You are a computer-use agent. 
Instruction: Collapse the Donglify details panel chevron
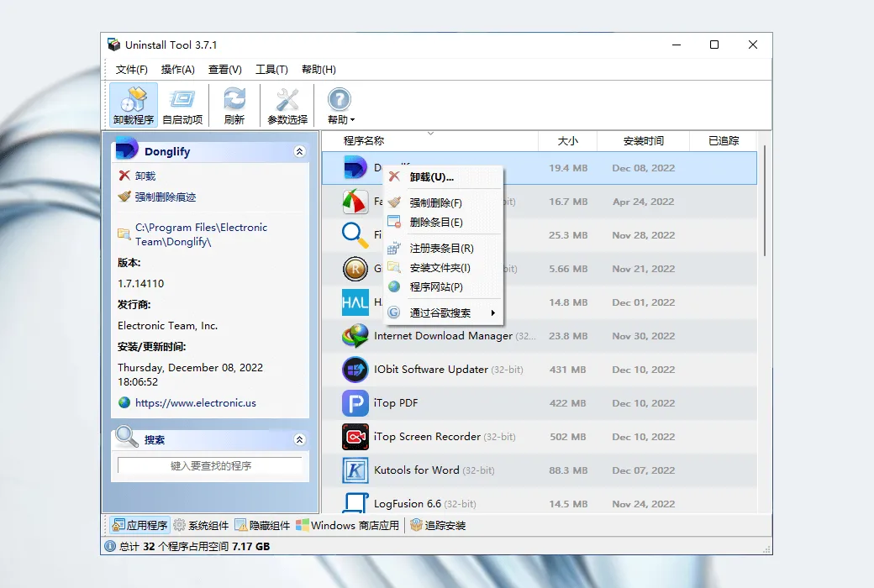299,151
